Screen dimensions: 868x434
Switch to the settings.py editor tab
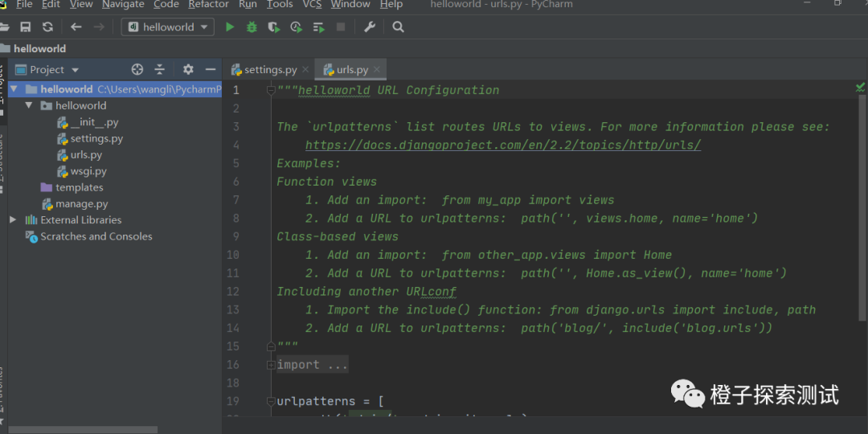tap(270, 70)
